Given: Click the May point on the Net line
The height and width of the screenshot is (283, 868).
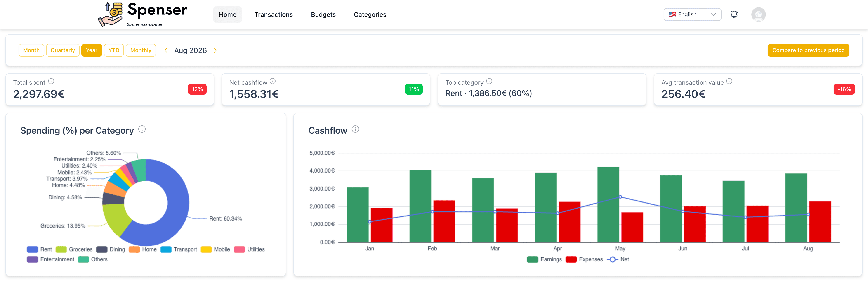Looking at the screenshot, I should coord(620,197).
